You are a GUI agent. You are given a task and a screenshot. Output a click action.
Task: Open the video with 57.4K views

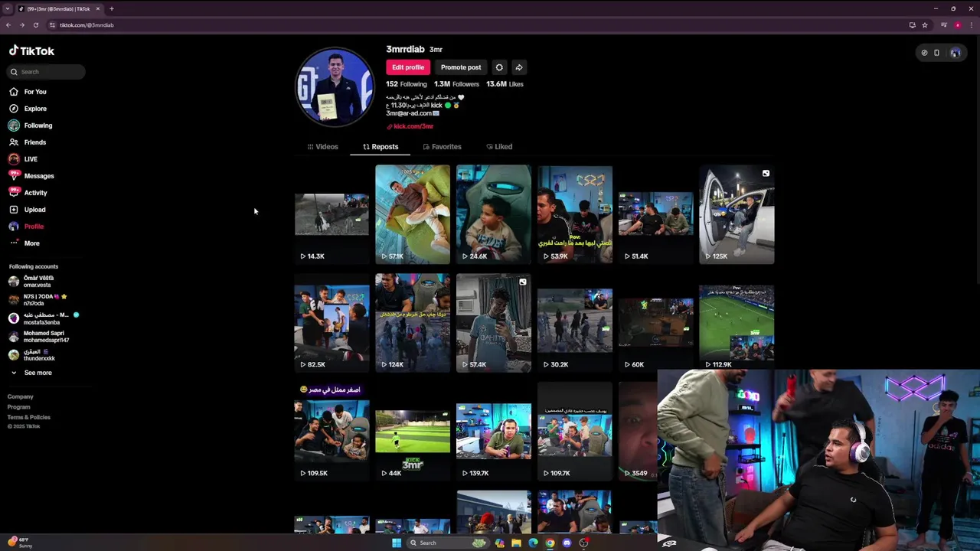pyautogui.click(x=494, y=323)
